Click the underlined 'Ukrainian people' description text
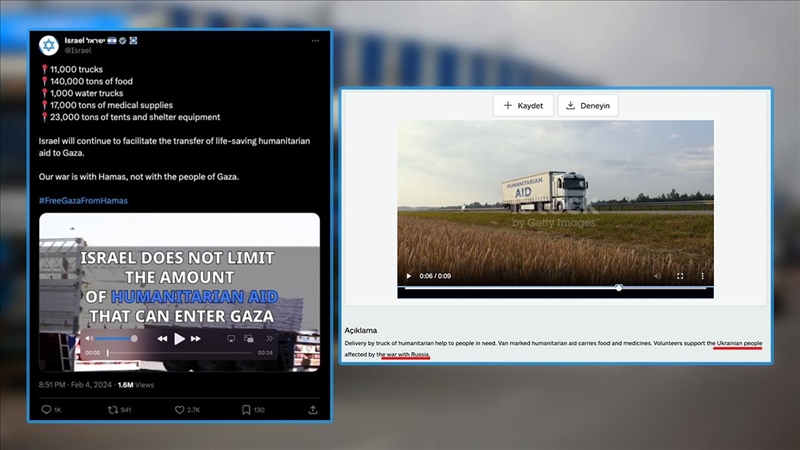 click(739, 343)
